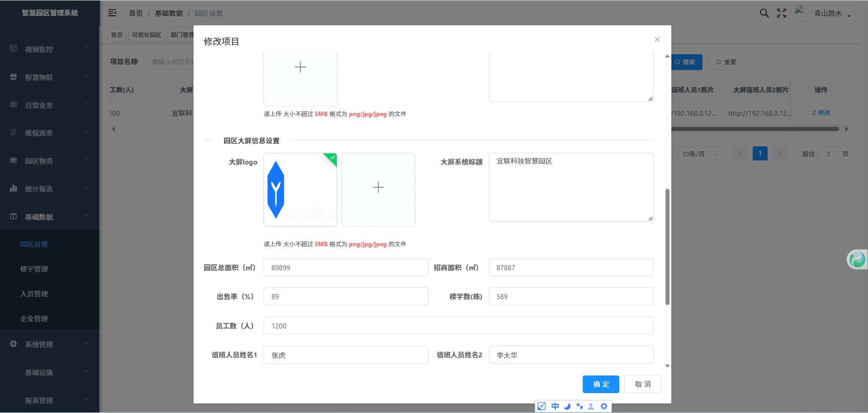Click the 取消 cancel button
The image size is (868, 413).
[x=642, y=384]
